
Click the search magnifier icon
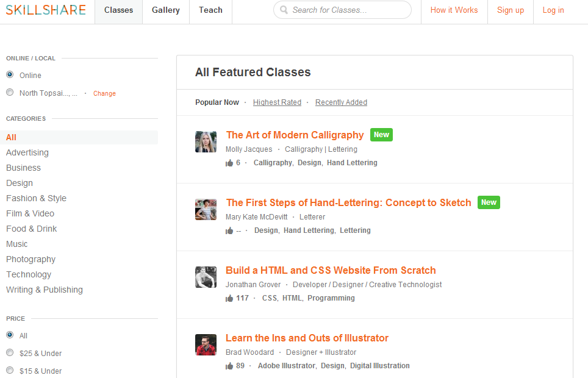pyautogui.click(x=284, y=10)
